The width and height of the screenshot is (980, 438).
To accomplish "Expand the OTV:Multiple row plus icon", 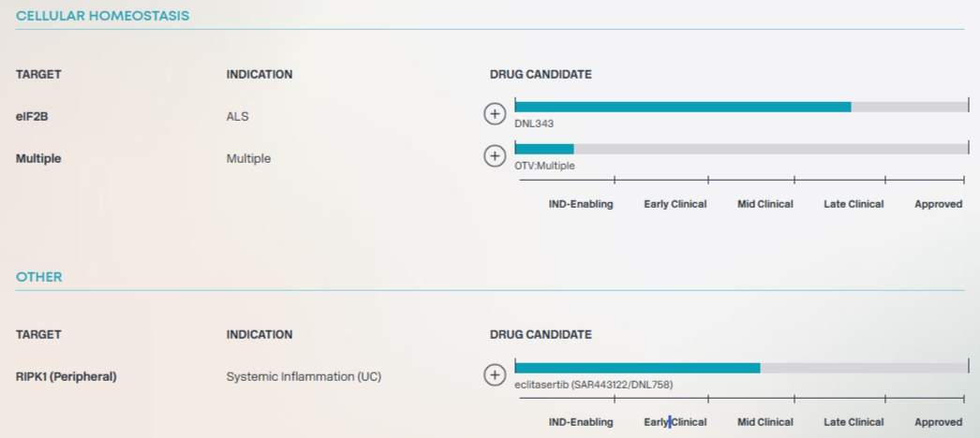I will point(494,155).
